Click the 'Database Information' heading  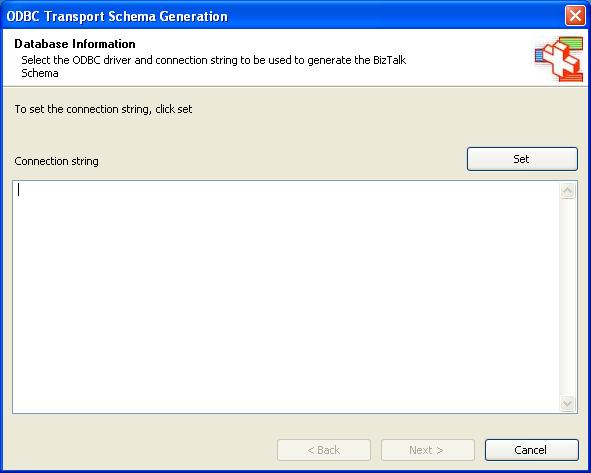[x=75, y=44]
